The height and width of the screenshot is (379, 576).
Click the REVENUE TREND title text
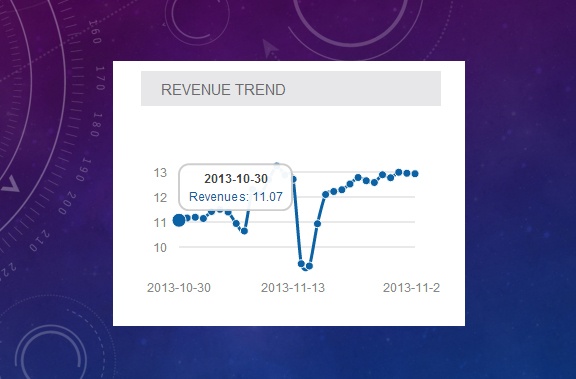click(223, 90)
